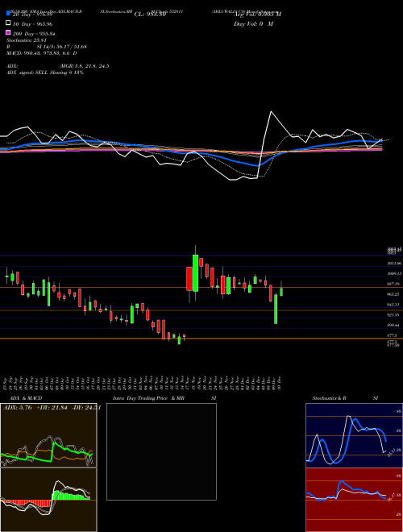Image resolution: width=403 pixels, height=532 pixels.
Task: Click the empty intraday trading price panel
Action: click(x=161, y=451)
